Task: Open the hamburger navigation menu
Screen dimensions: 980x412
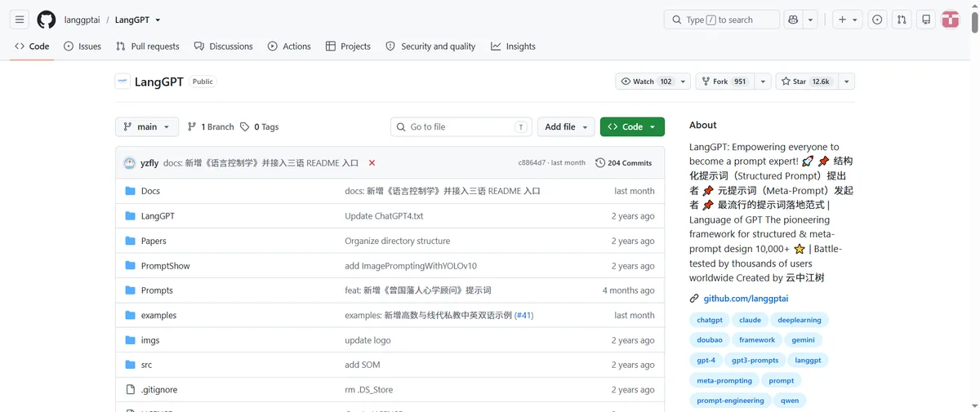Action: coord(20,20)
